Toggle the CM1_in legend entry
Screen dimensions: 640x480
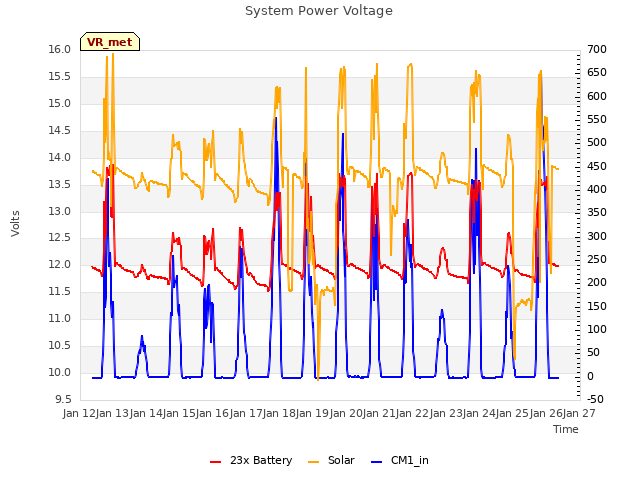tap(400, 460)
